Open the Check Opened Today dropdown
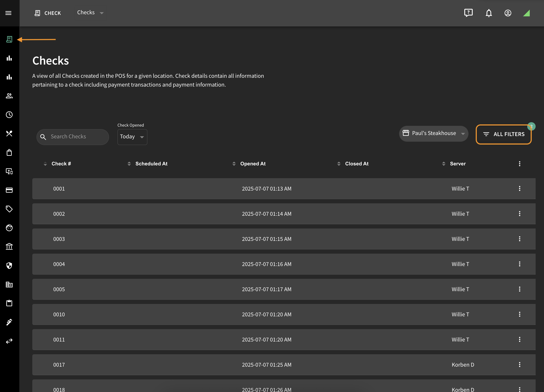Screen dimensions: 544x392 coord(132,137)
